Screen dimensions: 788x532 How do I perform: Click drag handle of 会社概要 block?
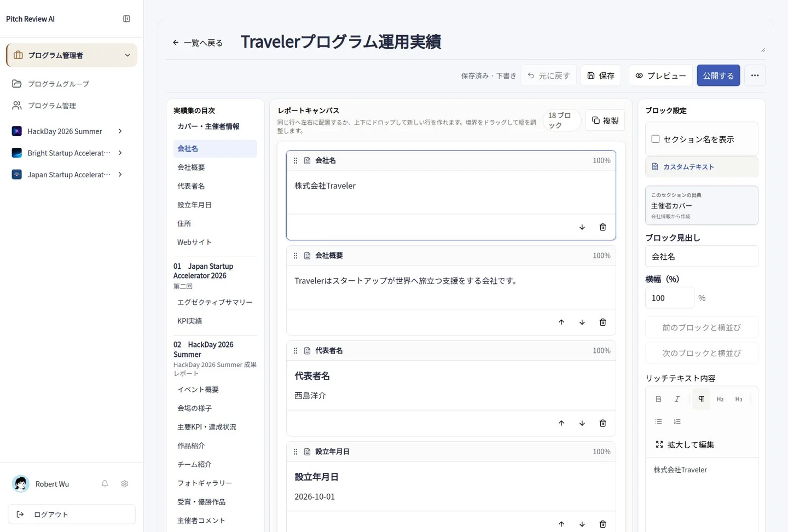pyautogui.click(x=296, y=256)
